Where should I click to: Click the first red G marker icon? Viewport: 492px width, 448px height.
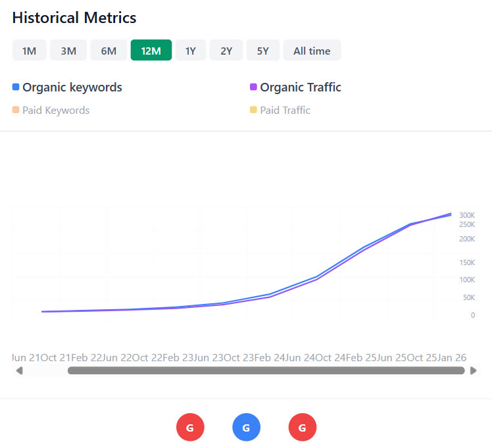190,428
